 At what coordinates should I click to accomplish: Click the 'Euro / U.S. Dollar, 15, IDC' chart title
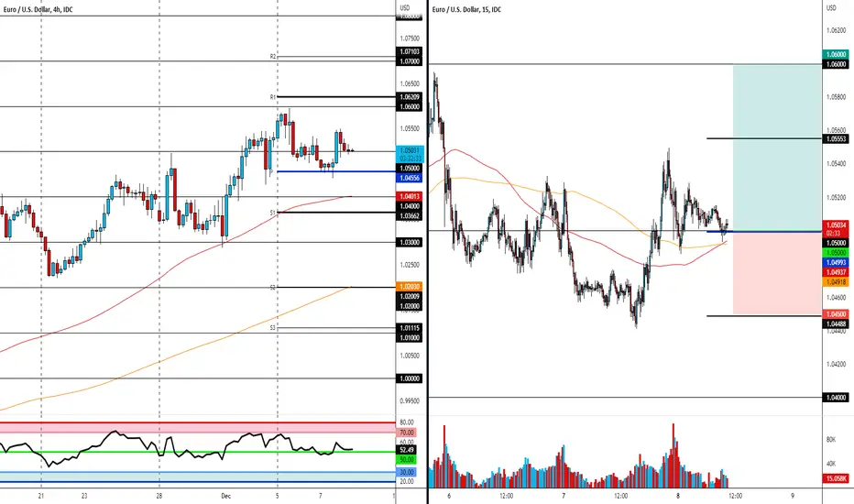tap(466, 9)
